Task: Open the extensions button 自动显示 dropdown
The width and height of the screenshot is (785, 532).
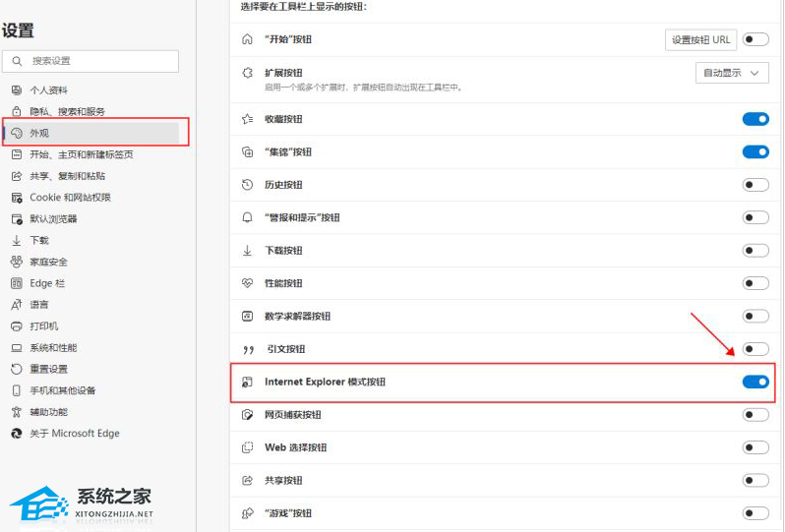Action: tap(731, 73)
